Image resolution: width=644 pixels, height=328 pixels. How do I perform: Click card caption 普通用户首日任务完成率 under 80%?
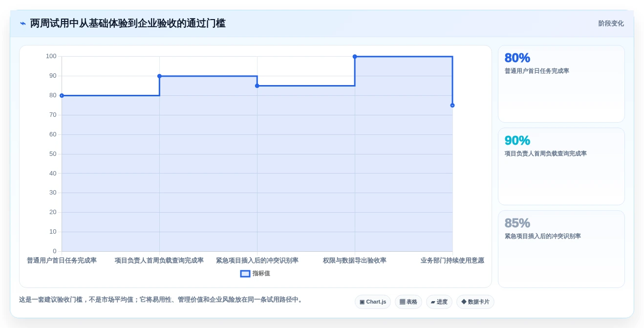coord(537,71)
